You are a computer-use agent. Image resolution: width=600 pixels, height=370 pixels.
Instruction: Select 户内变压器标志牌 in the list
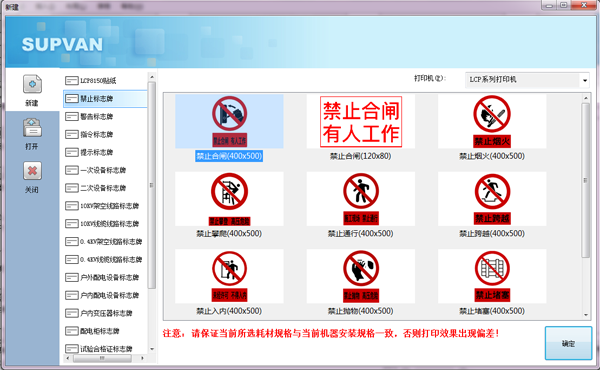click(105, 313)
